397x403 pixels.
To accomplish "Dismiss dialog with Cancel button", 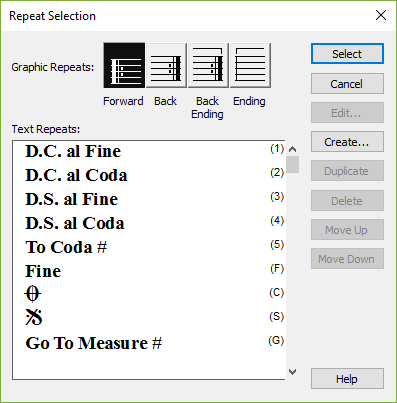I will pyautogui.click(x=347, y=84).
